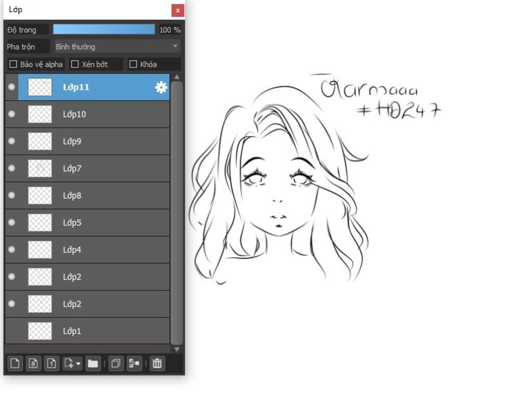The width and height of the screenshot is (532, 393).
Task: Click the Lớp10 layer thumbnail
Action: [39, 114]
